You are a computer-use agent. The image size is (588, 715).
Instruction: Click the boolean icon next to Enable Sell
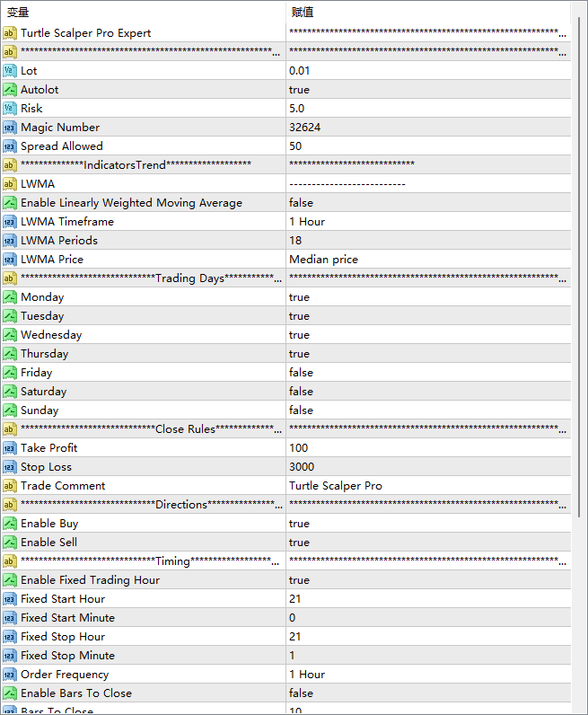pos(10,543)
